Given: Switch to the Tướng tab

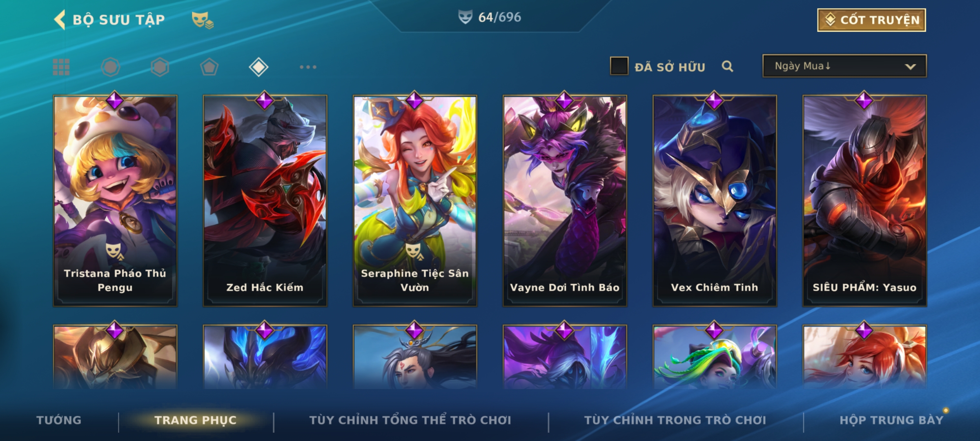Looking at the screenshot, I should (59, 420).
